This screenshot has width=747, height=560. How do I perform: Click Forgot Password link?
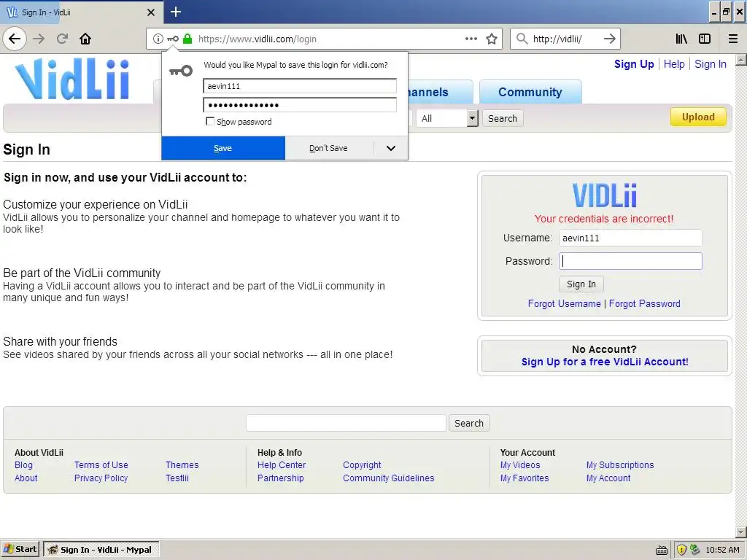645,304
